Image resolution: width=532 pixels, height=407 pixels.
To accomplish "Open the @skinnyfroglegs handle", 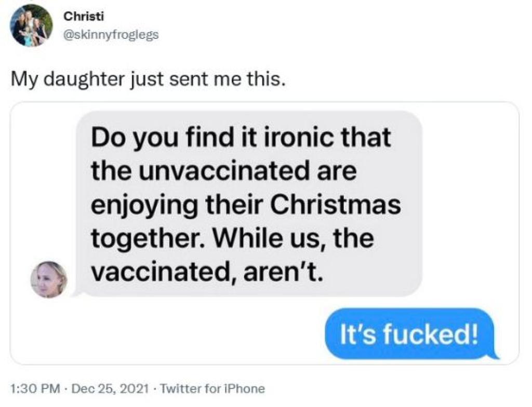I will (111, 36).
